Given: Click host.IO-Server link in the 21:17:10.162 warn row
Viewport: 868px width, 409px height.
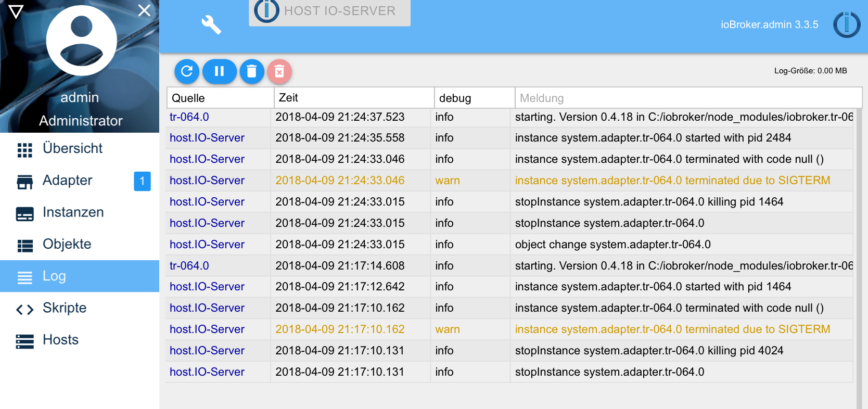Looking at the screenshot, I should click(207, 329).
